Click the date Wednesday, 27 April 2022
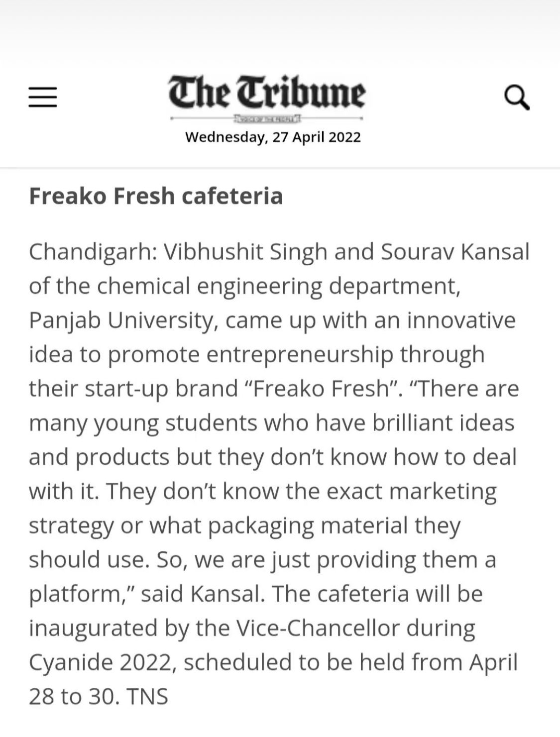The width and height of the screenshot is (560, 737). 273,137
